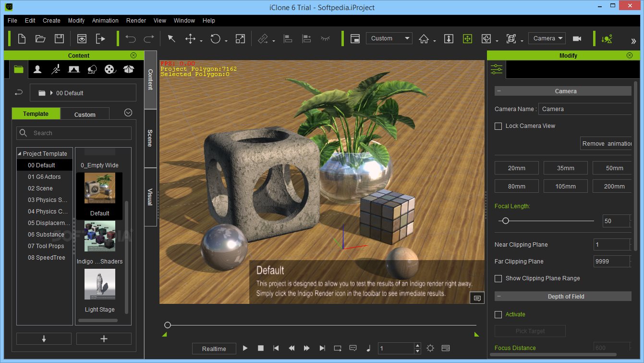Viewport: 644px width, 363px height.
Task: Collapse the Camera section header
Action: [x=499, y=91]
